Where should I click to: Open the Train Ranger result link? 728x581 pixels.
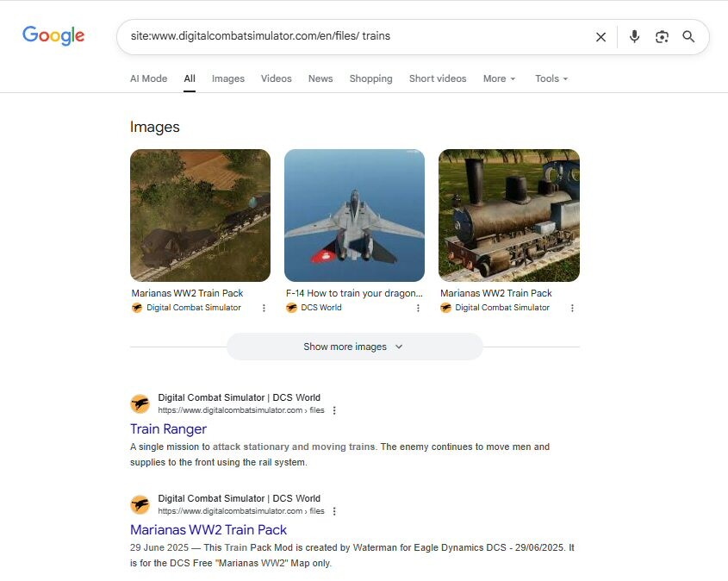click(x=168, y=428)
